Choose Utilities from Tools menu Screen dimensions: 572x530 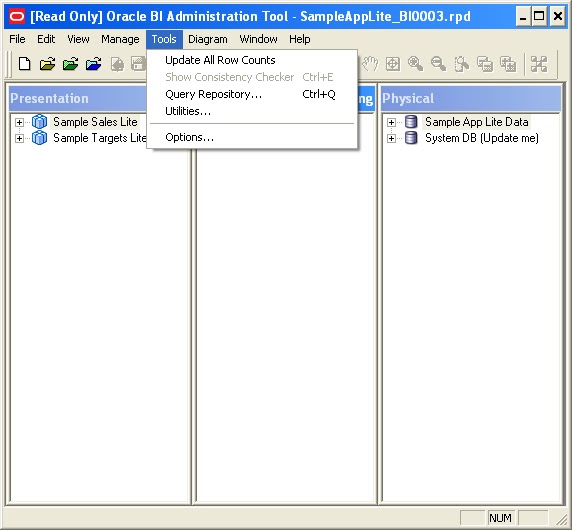coord(252,111)
